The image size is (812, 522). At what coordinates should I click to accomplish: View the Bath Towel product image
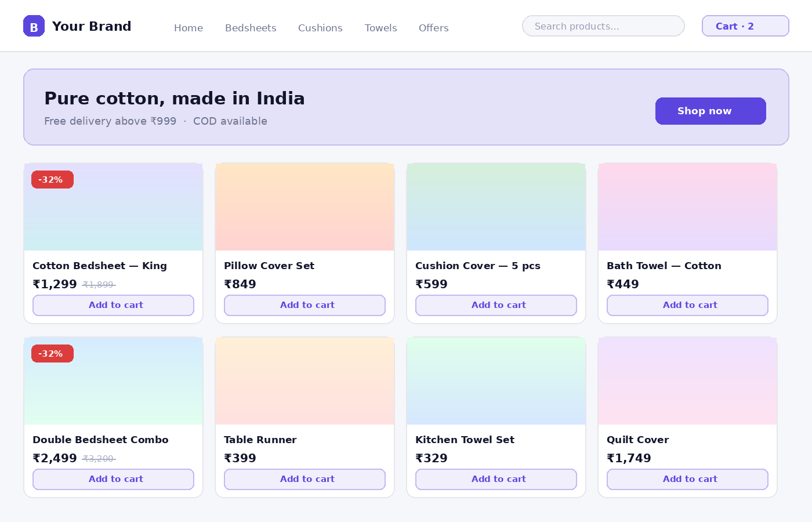click(687, 207)
